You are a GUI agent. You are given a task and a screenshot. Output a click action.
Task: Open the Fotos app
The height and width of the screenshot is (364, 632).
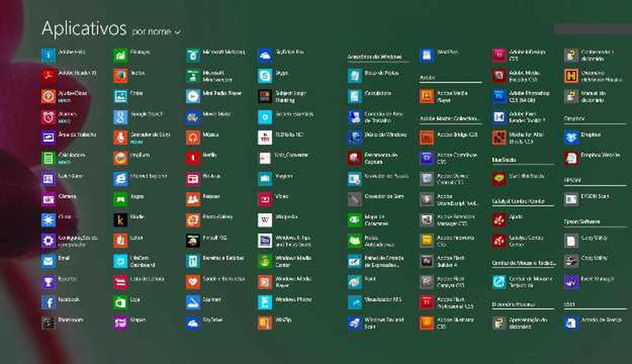pos(128,96)
